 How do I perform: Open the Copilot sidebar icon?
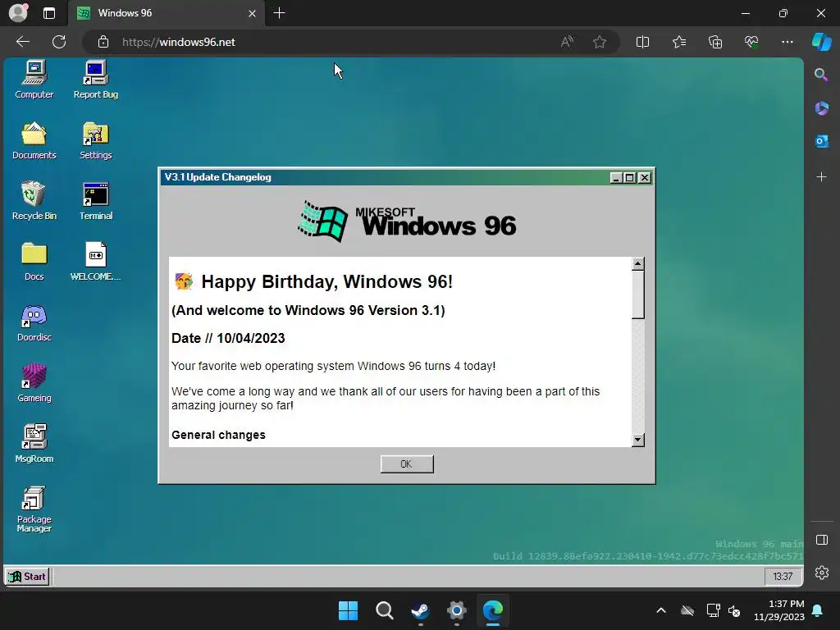click(822, 42)
